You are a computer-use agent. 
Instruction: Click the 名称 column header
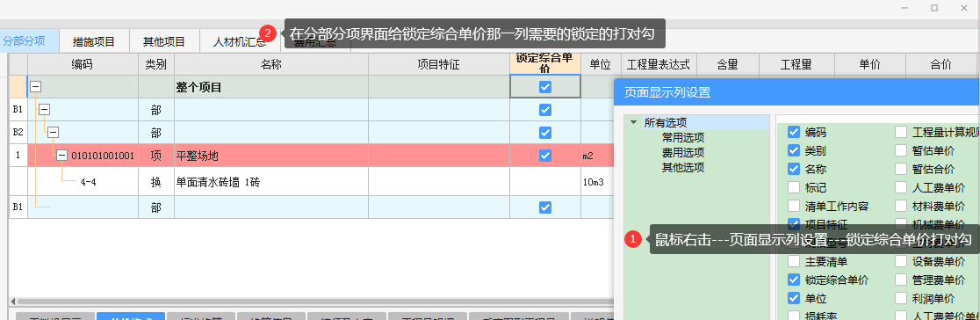click(271, 64)
